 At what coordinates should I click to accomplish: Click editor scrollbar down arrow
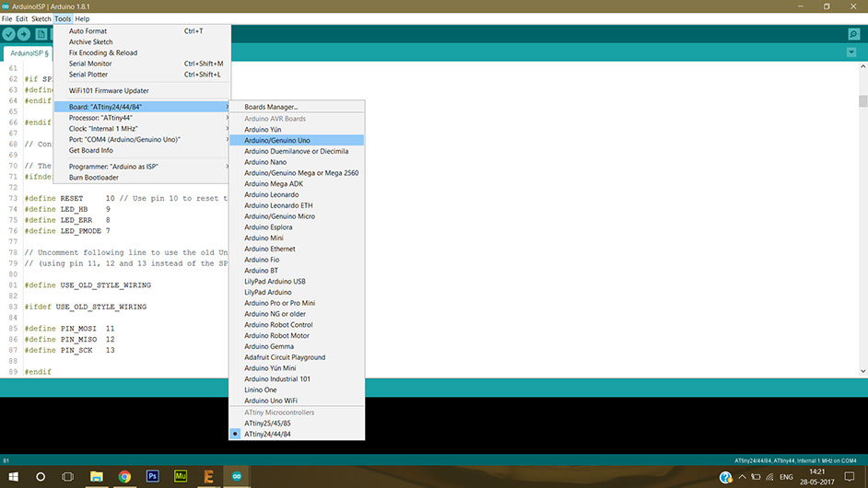pyautogui.click(x=863, y=372)
